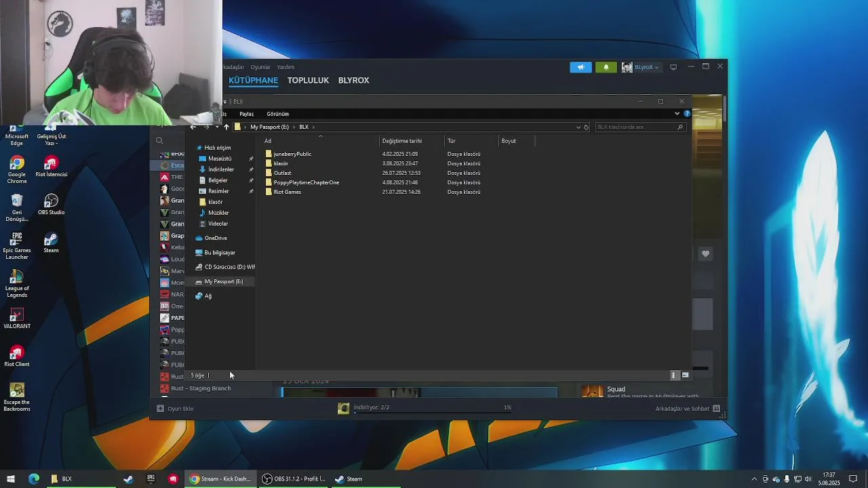Select the juneberryPublic folder
This screenshot has width=868, height=488.
[x=292, y=154]
